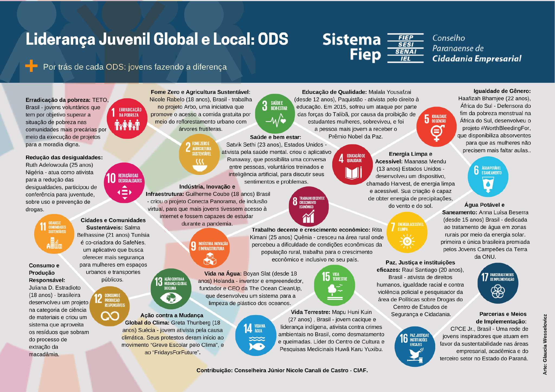Select the SDG 14 Vida na Água icon
This screenshot has height=392, width=555.
(x=256, y=335)
